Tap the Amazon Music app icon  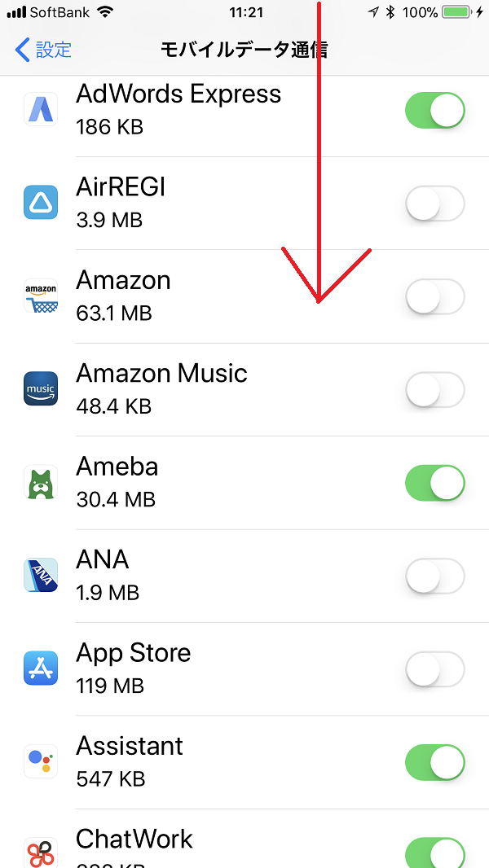(41, 389)
